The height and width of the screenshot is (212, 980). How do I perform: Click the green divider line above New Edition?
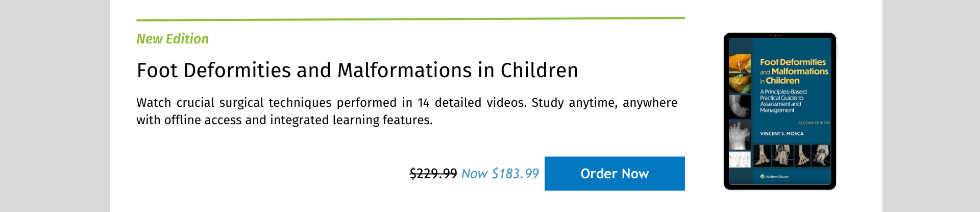(x=410, y=19)
